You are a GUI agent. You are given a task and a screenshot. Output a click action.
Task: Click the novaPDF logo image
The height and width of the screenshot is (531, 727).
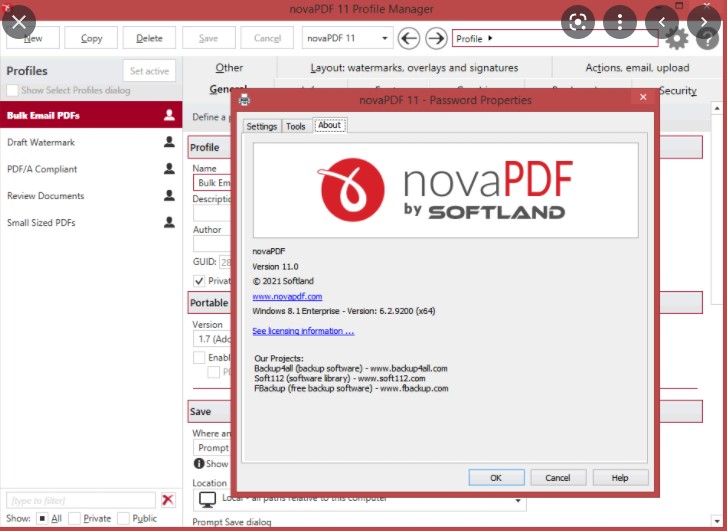(445, 190)
